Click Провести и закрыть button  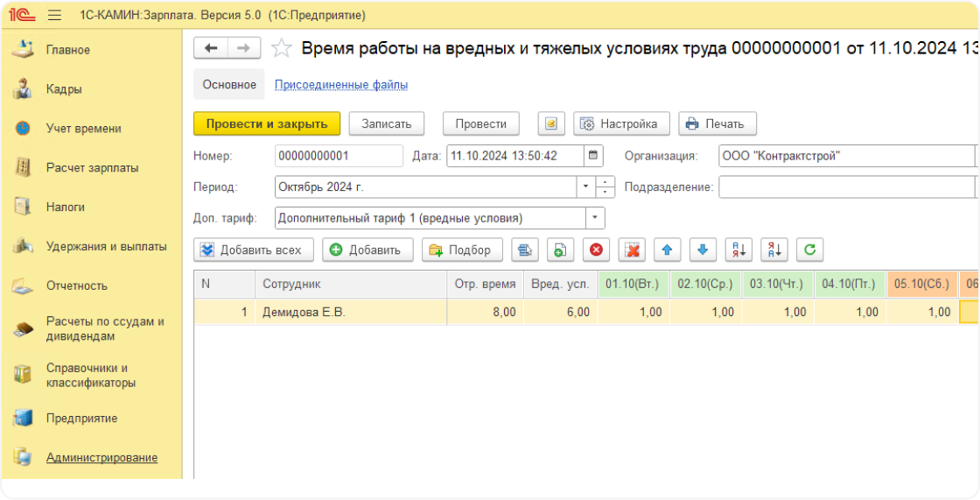click(x=267, y=123)
